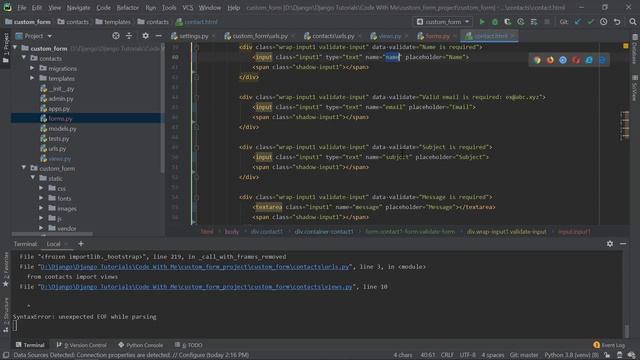Expand the fonts folder
Viewport: 640px width, 360px height.
click(41, 198)
